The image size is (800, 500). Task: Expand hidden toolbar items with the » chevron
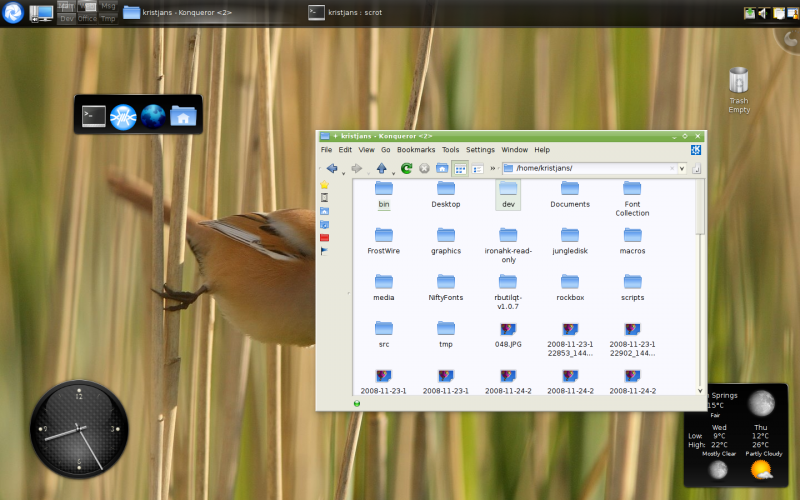click(x=493, y=168)
